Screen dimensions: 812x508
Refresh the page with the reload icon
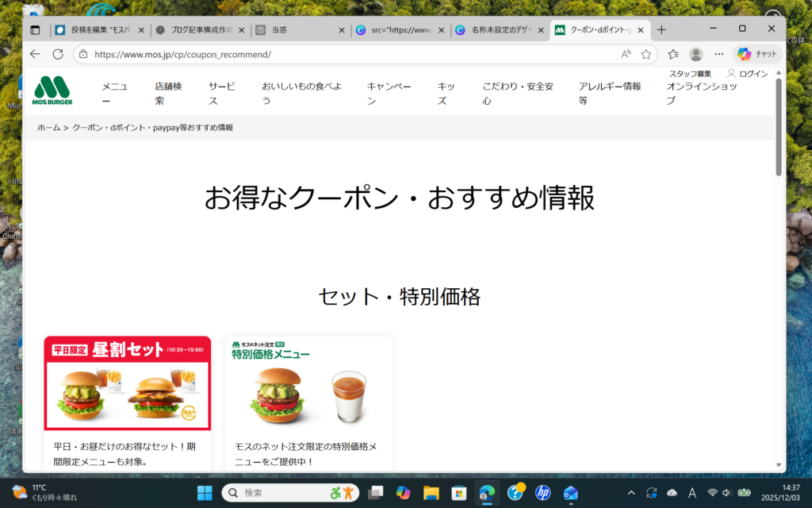pos(58,54)
